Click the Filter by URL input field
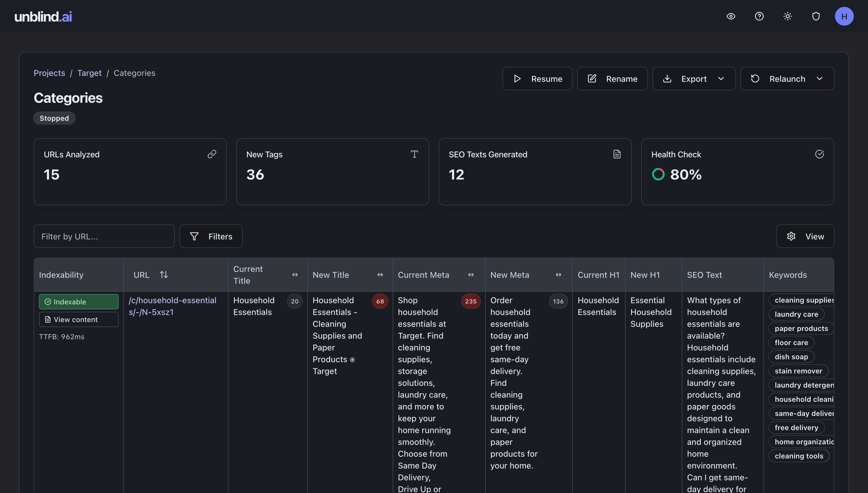868x493 pixels. [104, 236]
